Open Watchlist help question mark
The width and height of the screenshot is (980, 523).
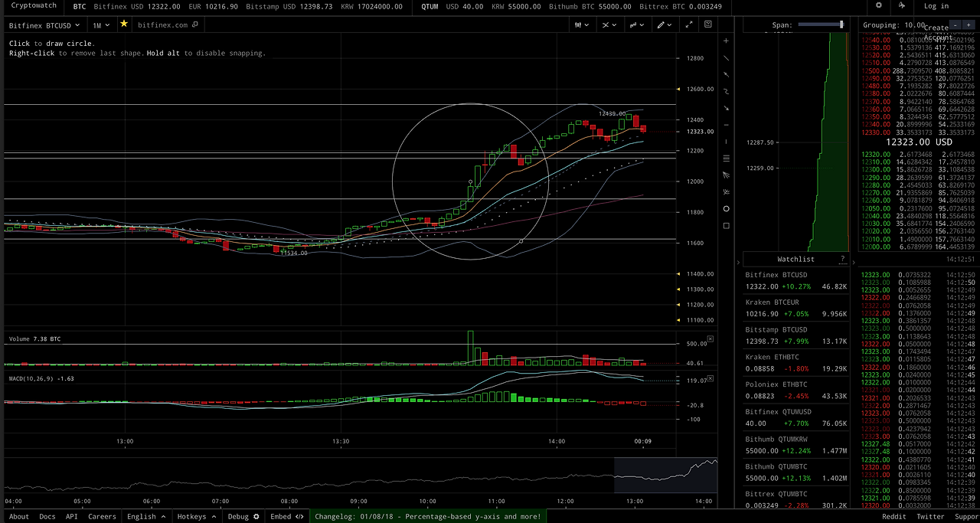[843, 260]
